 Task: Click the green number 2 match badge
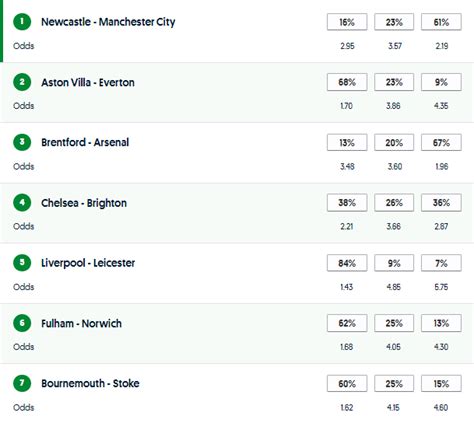22,82
